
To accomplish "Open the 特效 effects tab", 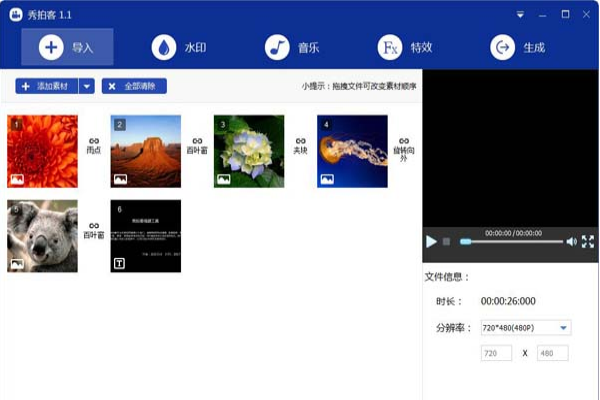I will [405, 47].
